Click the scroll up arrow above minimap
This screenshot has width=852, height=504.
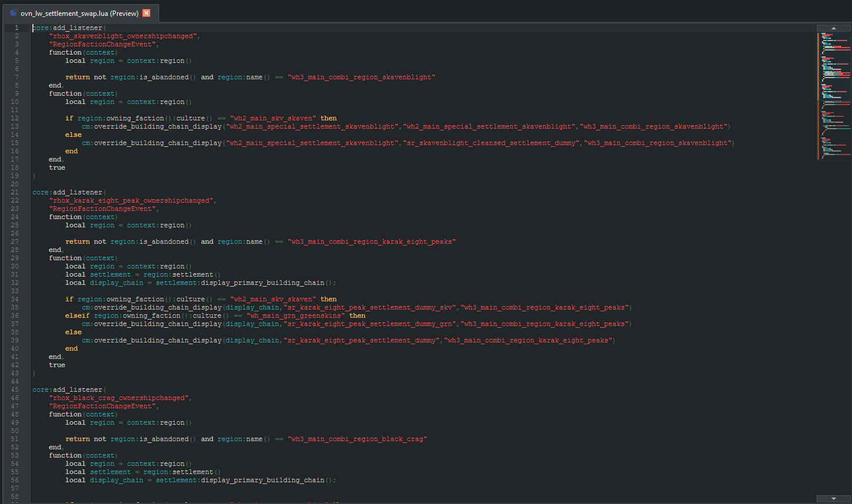coord(833,28)
